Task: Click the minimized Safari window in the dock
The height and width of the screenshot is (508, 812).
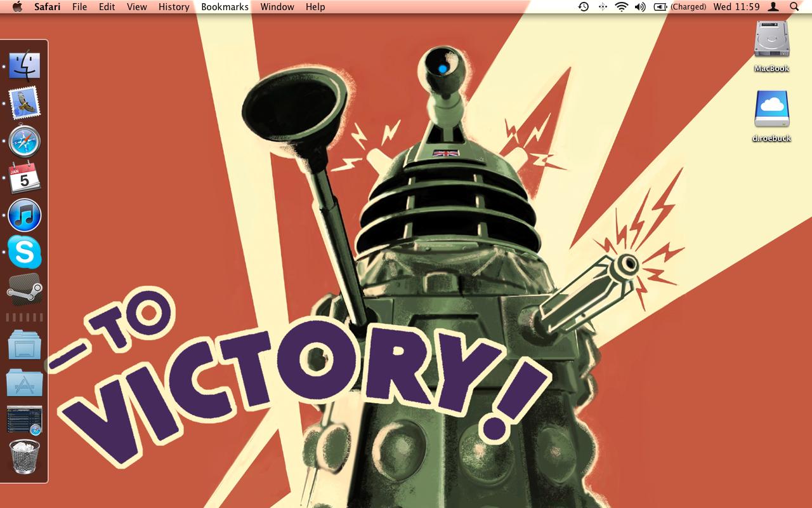Action: tap(25, 420)
